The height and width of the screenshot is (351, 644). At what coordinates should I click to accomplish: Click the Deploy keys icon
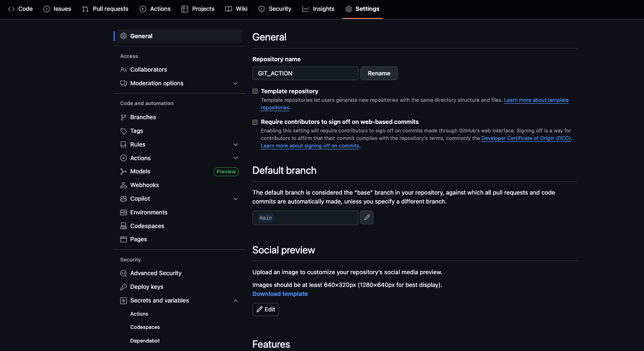(x=122, y=286)
